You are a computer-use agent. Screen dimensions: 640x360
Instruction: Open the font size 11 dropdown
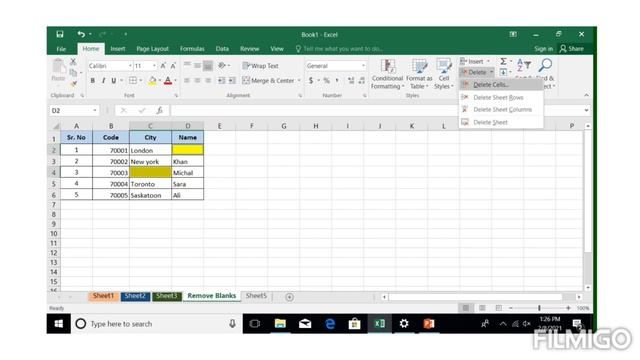[x=154, y=66]
